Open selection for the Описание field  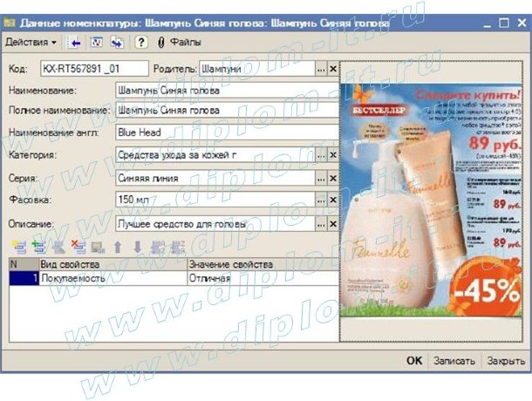(320, 224)
